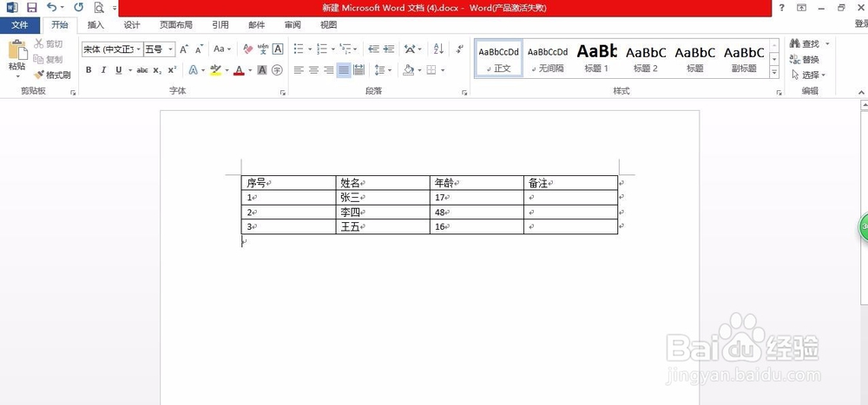Image resolution: width=868 pixels, height=405 pixels.
Task: Toggle center alignment button
Action: [314, 70]
